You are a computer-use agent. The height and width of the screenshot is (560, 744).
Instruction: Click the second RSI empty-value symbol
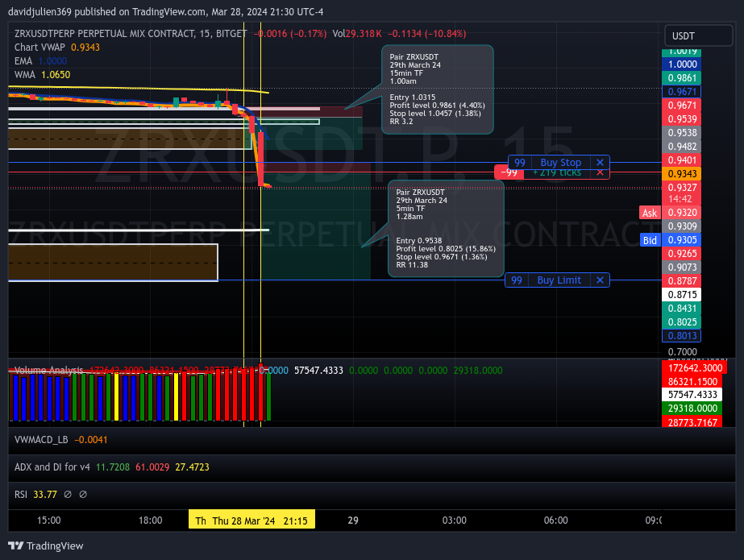coord(83,495)
